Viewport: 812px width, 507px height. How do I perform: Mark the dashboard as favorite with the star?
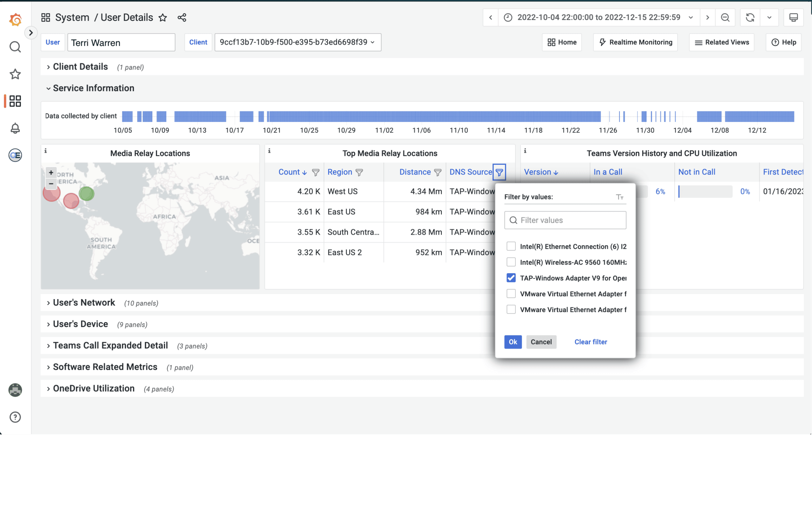(163, 17)
